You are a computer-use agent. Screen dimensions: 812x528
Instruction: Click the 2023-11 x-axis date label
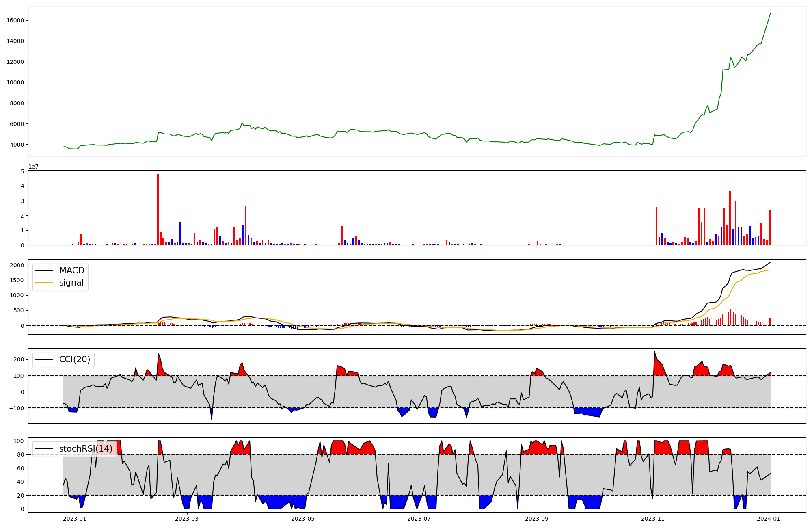click(652, 518)
